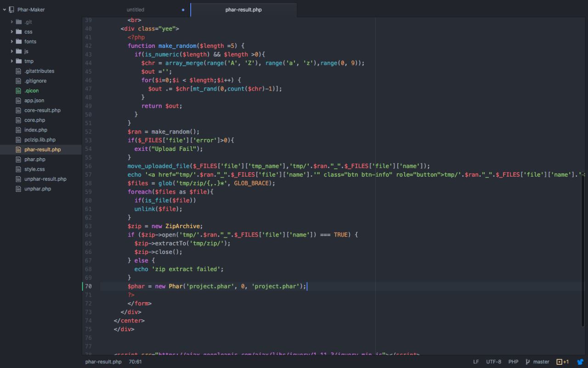588x368 pixels.
Task: Click line number 56 in the gutter
Action: 88,166
